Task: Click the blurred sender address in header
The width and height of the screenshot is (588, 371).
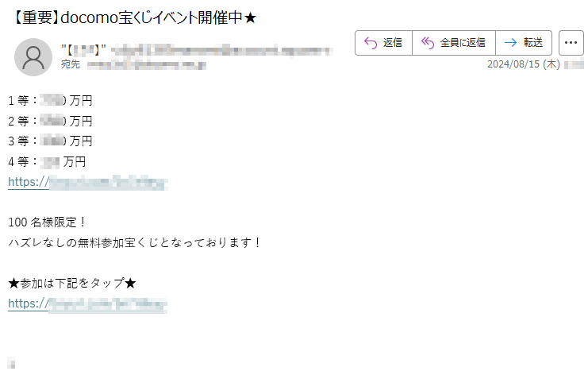Action: [x=221, y=50]
